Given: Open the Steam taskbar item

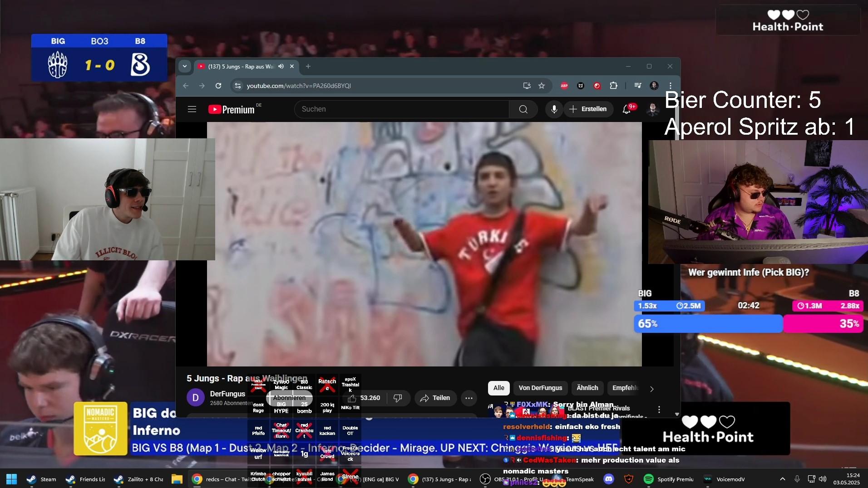Looking at the screenshot, I should (x=41, y=479).
